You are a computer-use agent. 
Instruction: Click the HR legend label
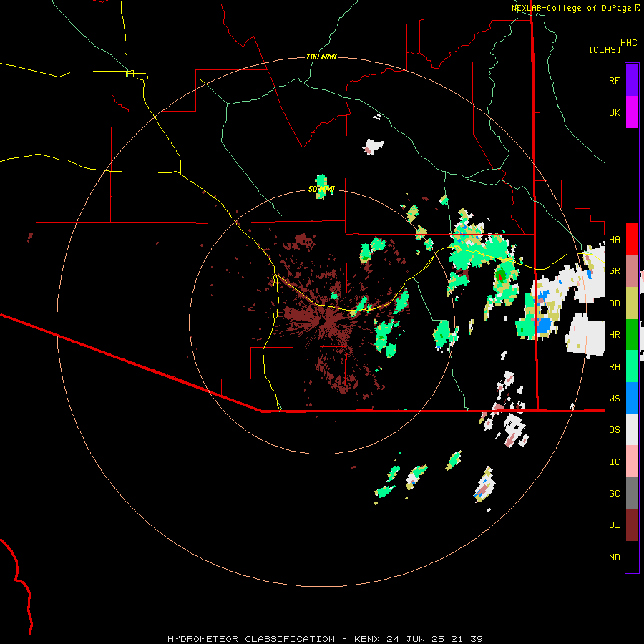[x=614, y=335]
